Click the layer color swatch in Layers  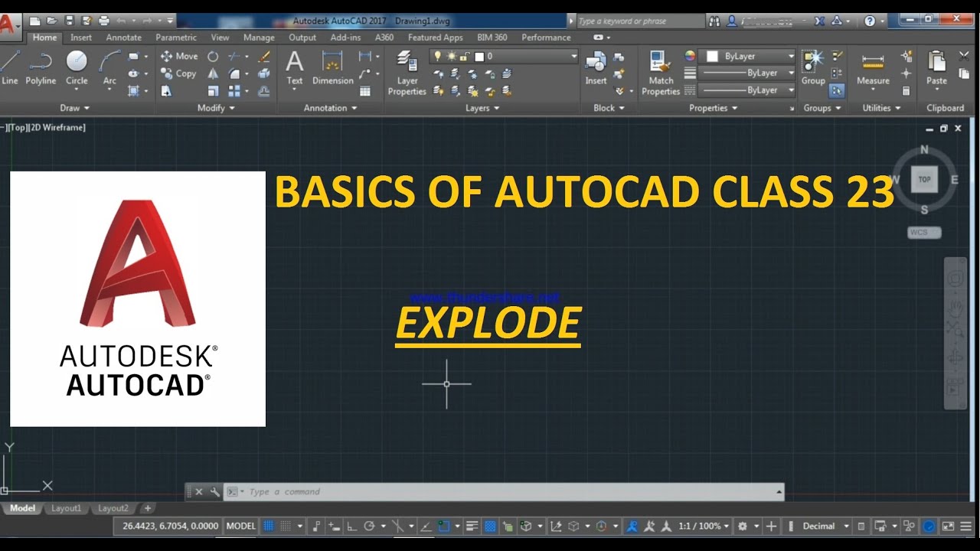click(x=479, y=56)
